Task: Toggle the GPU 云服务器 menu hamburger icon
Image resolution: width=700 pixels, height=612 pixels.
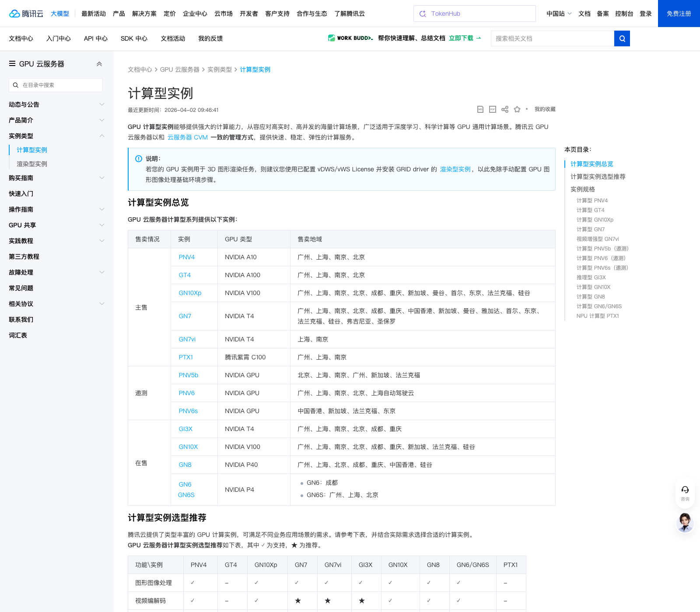Action: (x=12, y=64)
